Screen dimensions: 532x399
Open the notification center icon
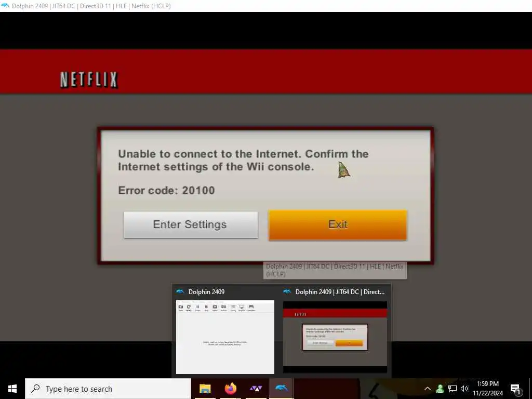(x=516, y=389)
